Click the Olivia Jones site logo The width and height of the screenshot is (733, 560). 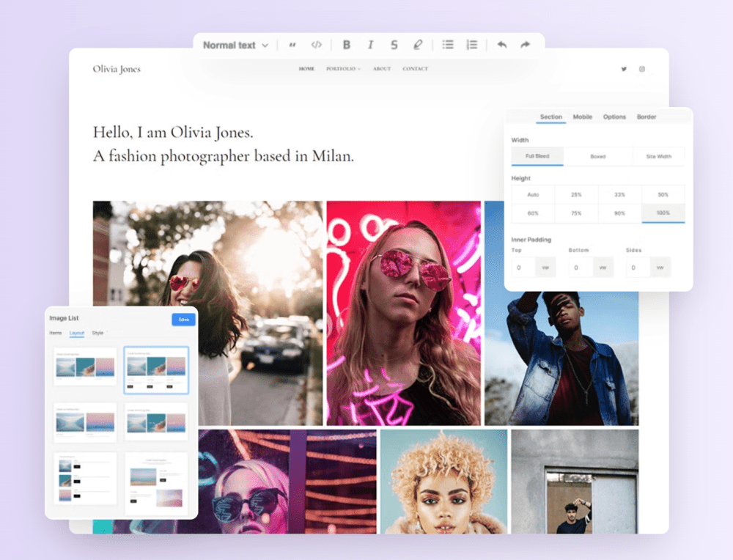coord(117,69)
